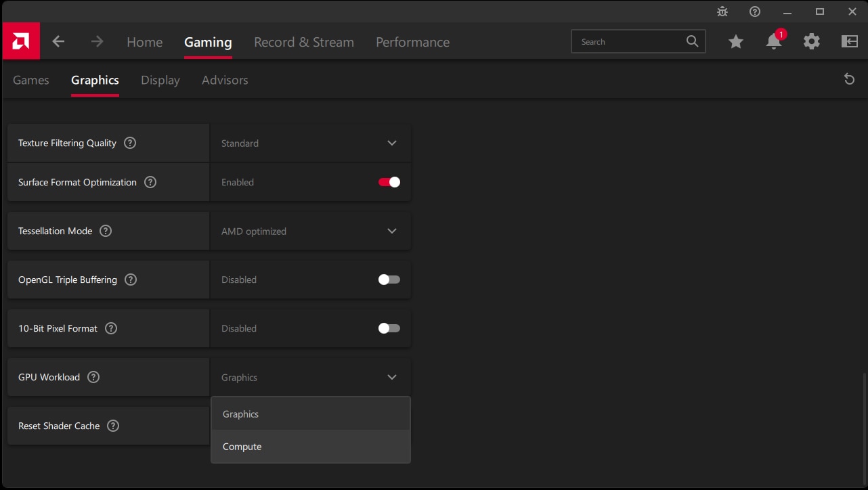Click the Reset Shader Cache label
The image size is (868, 490).
tap(59, 426)
